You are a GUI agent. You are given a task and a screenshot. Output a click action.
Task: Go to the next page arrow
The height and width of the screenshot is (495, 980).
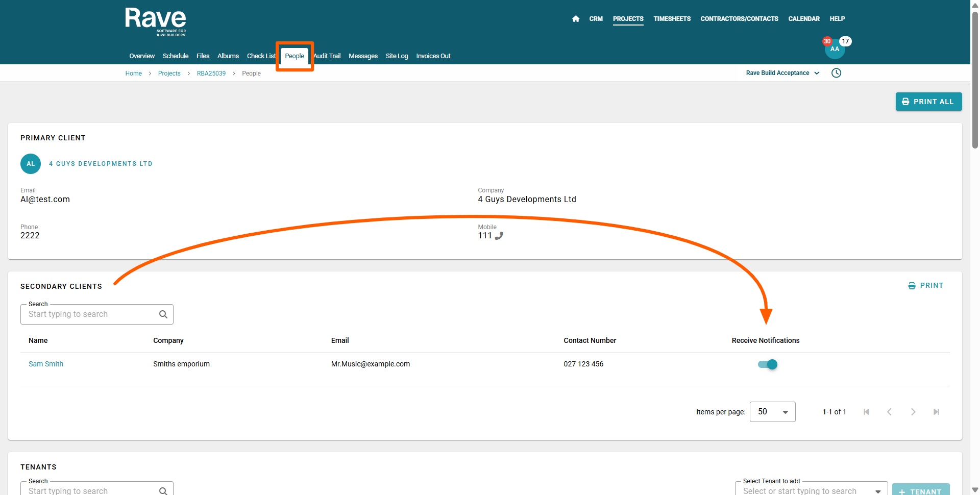click(x=913, y=412)
